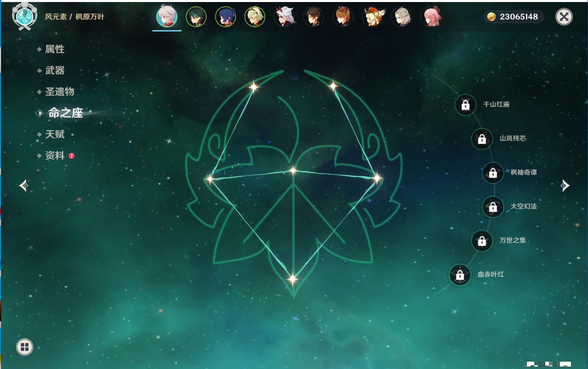Click the upper-left star of the constellation
This screenshot has height=369, width=588.
point(254,86)
